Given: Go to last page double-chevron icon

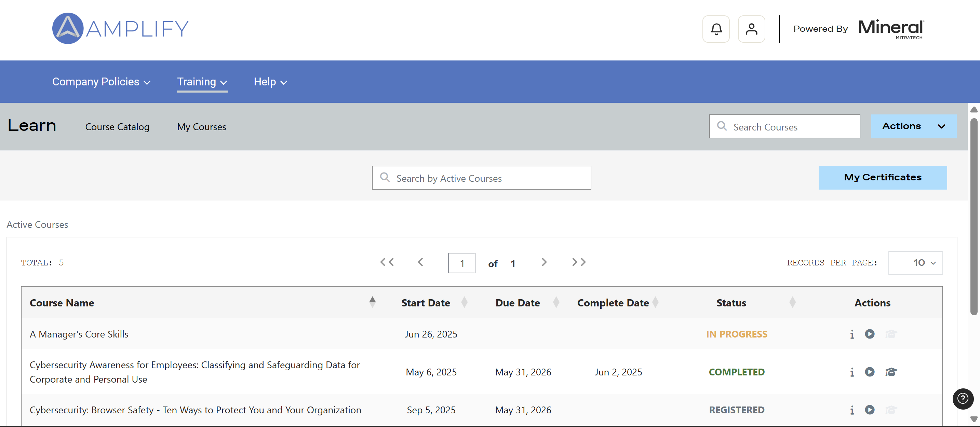Looking at the screenshot, I should click(579, 262).
